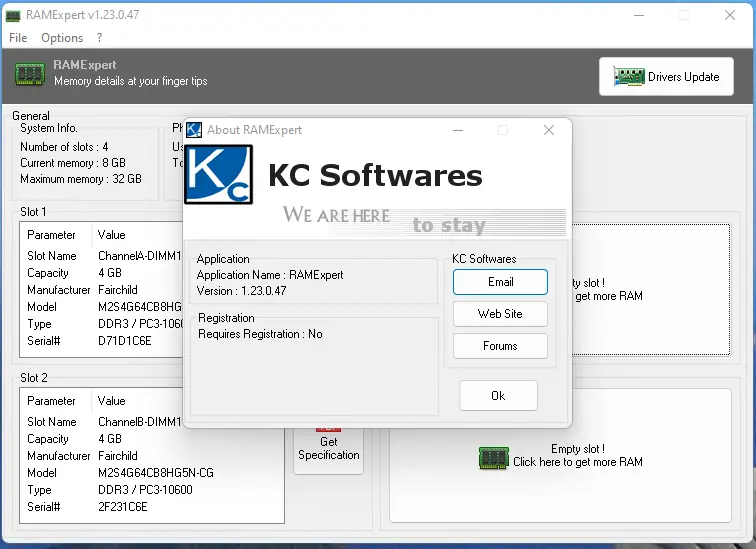Click the KC Softwares blue logo
Viewport: 756px width, 549px height.
point(219,174)
